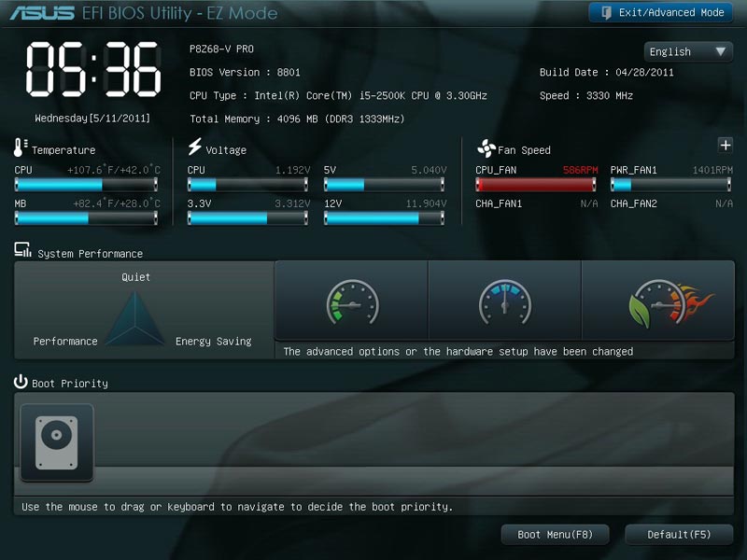Viewport: 747px width, 560px height.
Task: Click the '+82.4°F/+28.0°C' MB temperature value
Action: click(117, 203)
